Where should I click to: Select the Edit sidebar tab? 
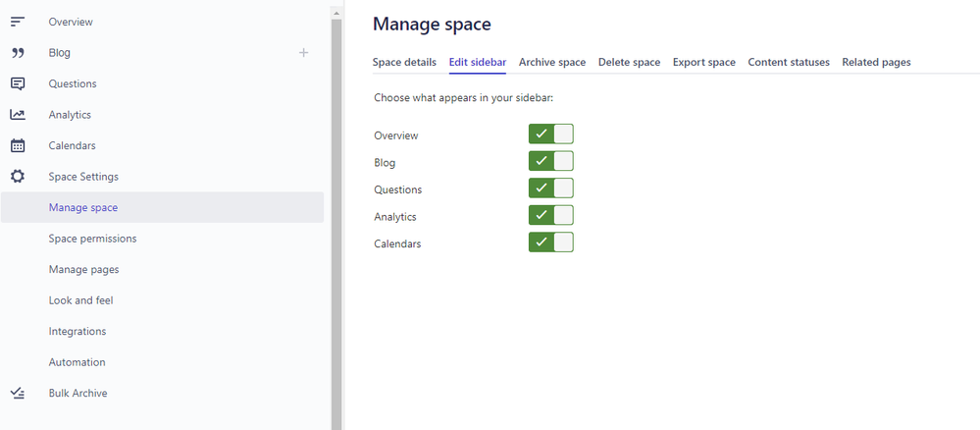tap(478, 63)
